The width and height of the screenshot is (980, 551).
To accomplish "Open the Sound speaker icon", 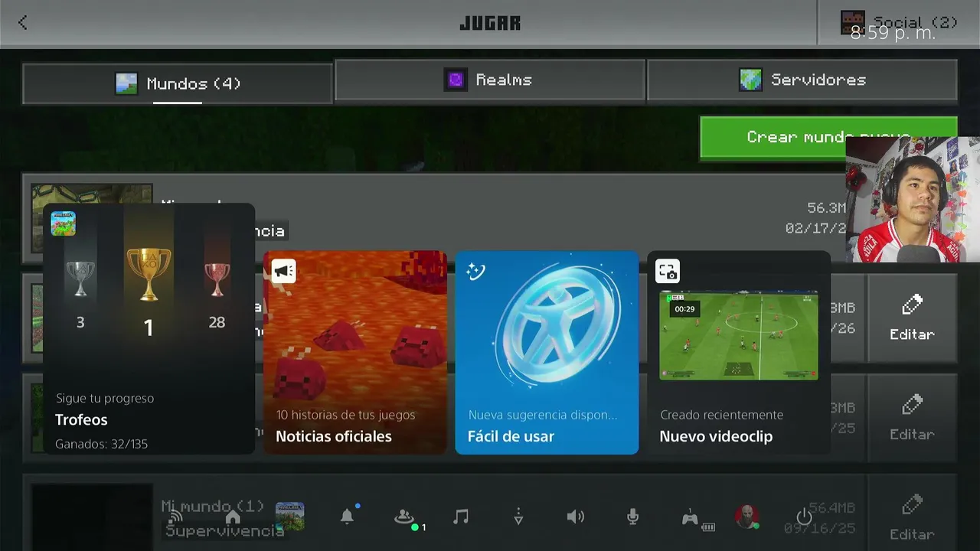I will (575, 517).
